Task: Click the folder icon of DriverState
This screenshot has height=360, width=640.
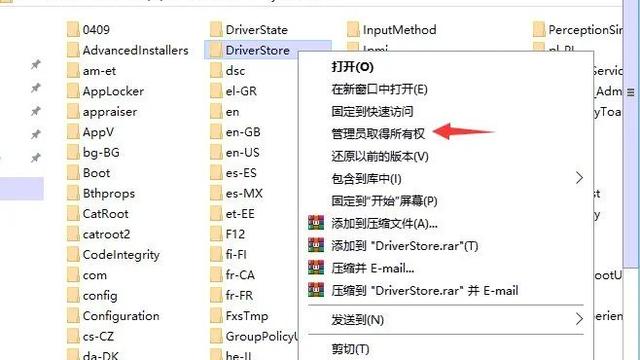Action: point(216,29)
